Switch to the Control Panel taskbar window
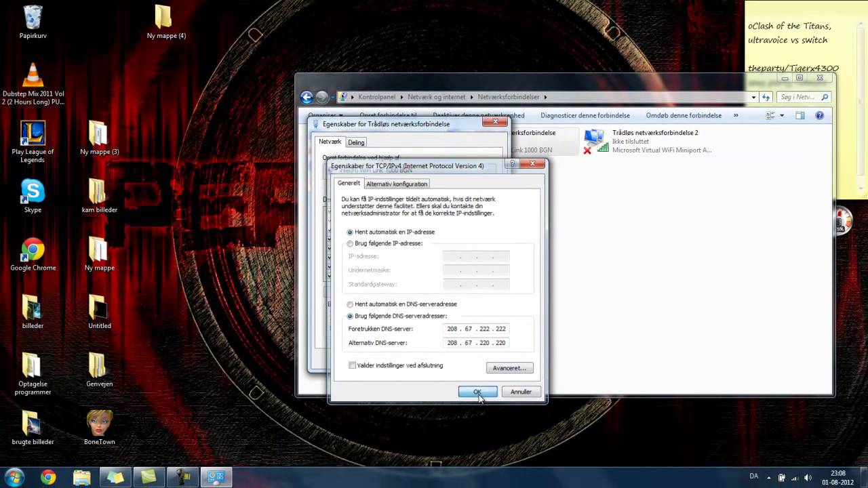 point(216,477)
